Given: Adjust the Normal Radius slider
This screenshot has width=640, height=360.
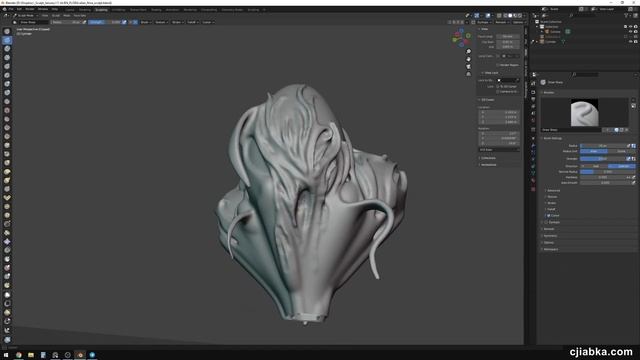Looking at the screenshot, I should point(608,172).
